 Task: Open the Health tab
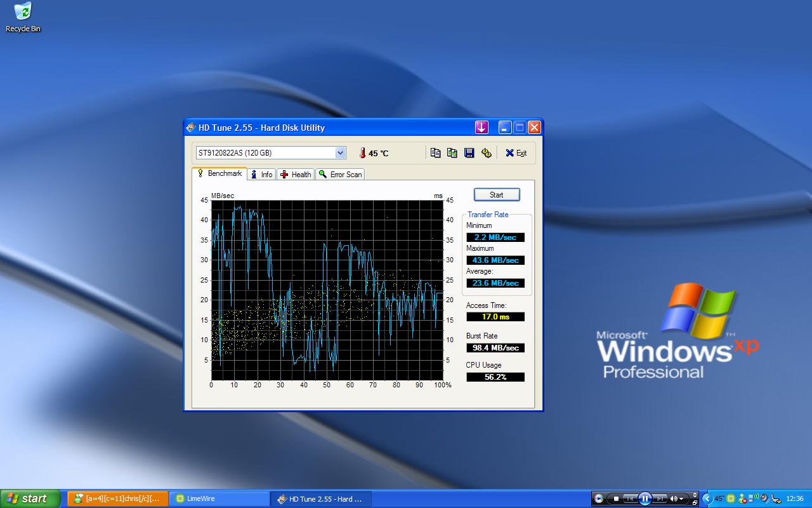coord(296,175)
